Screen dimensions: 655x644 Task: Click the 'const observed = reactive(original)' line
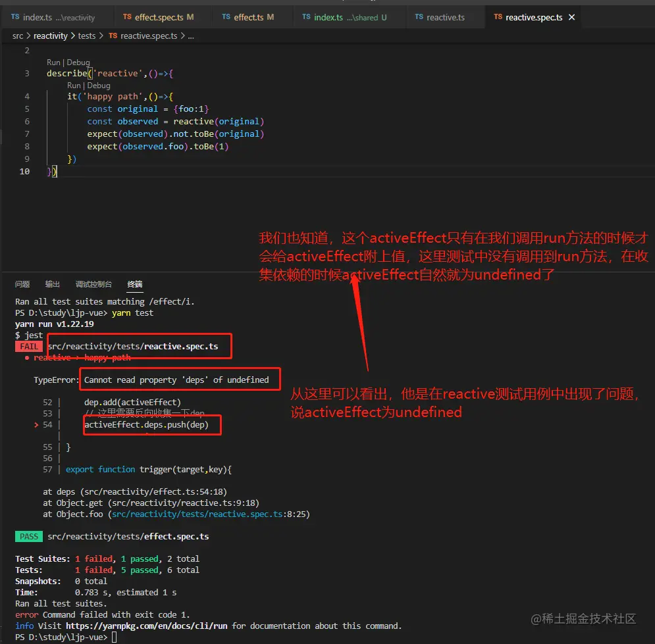tap(176, 122)
